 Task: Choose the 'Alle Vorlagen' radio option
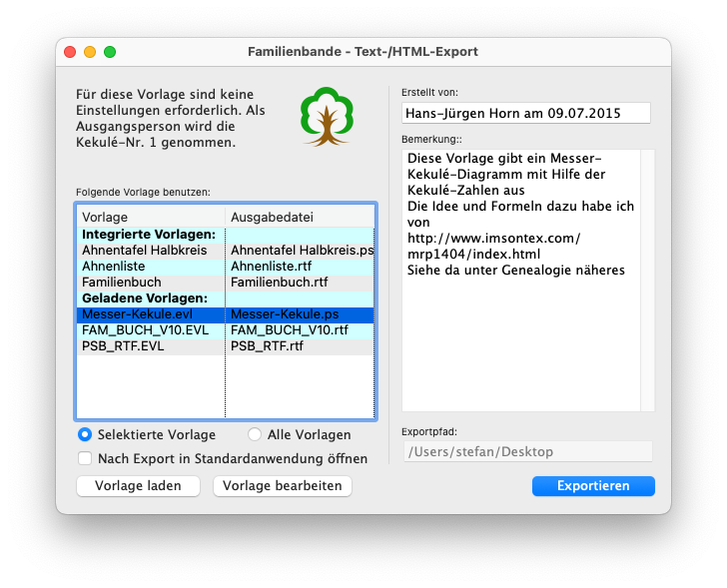[255, 434]
